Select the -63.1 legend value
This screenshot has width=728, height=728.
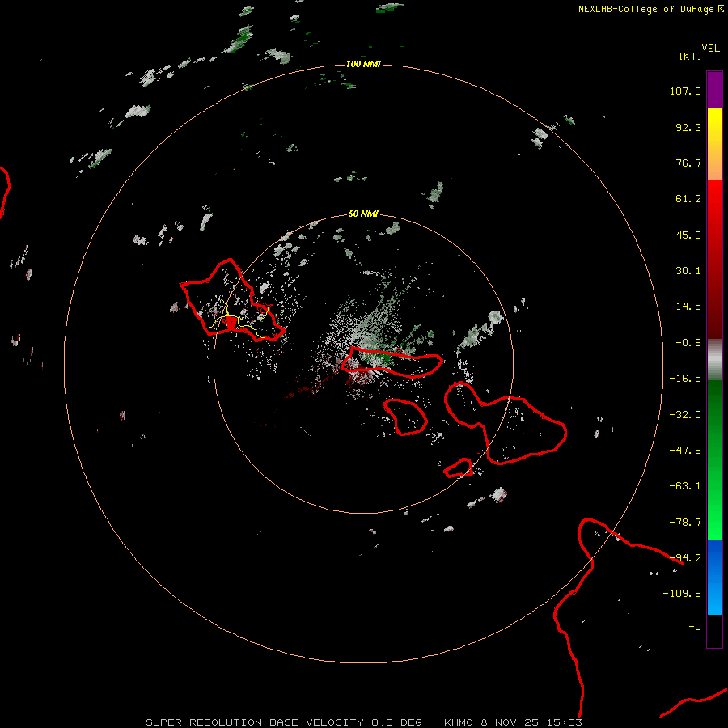point(685,486)
